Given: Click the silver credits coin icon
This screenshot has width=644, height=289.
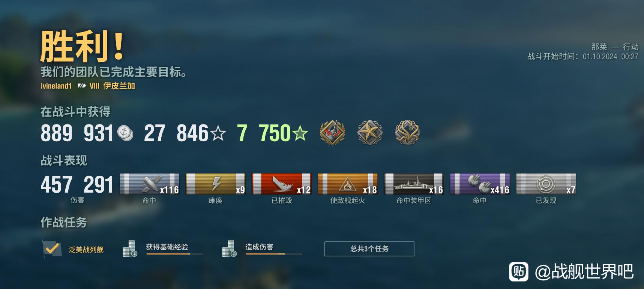Looking at the screenshot, I should (125, 133).
